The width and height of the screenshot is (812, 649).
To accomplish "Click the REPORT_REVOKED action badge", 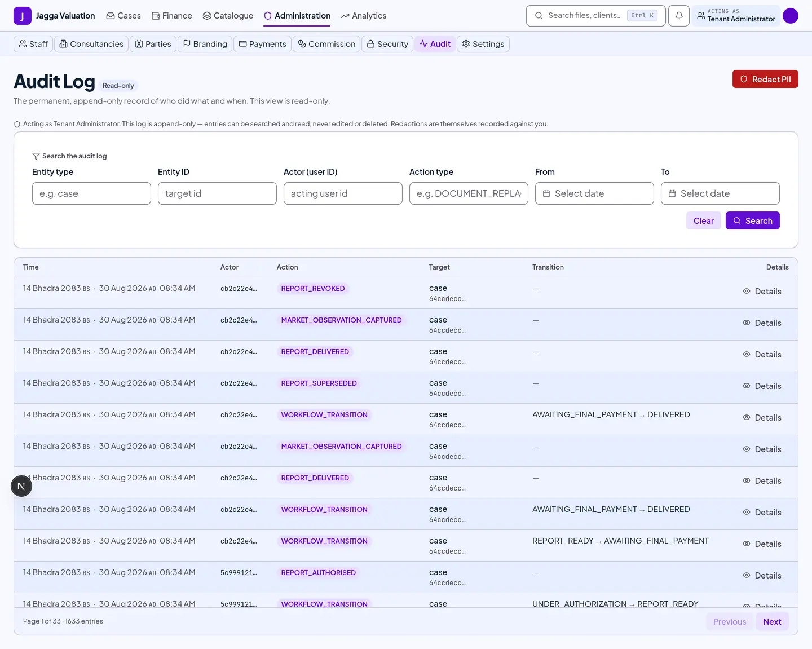I will [x=313, y=288].
